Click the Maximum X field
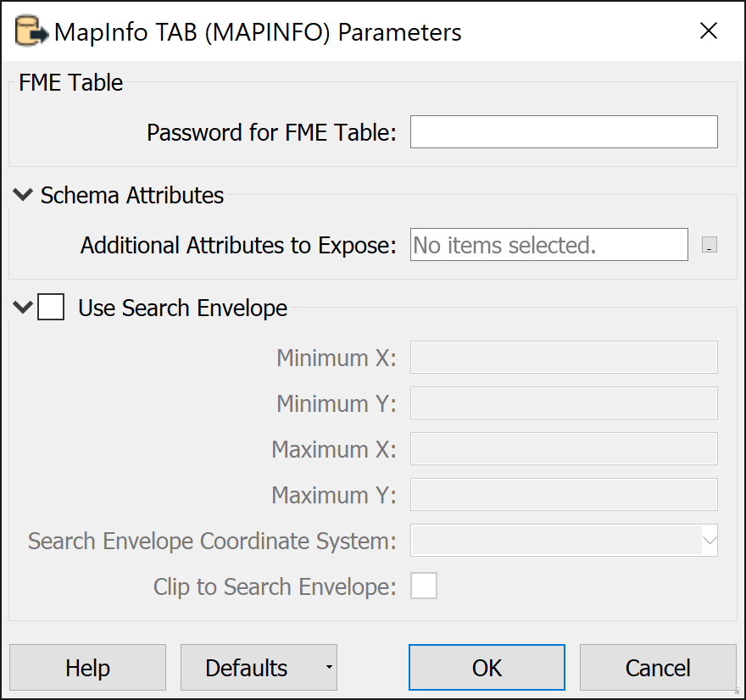Viewport: 746px width, 700px height. click(564, 448)
